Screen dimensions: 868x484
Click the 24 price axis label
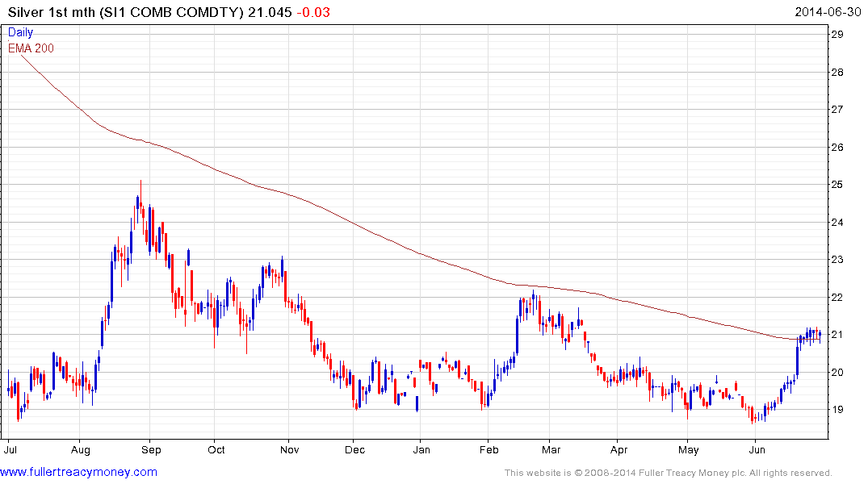837,223
